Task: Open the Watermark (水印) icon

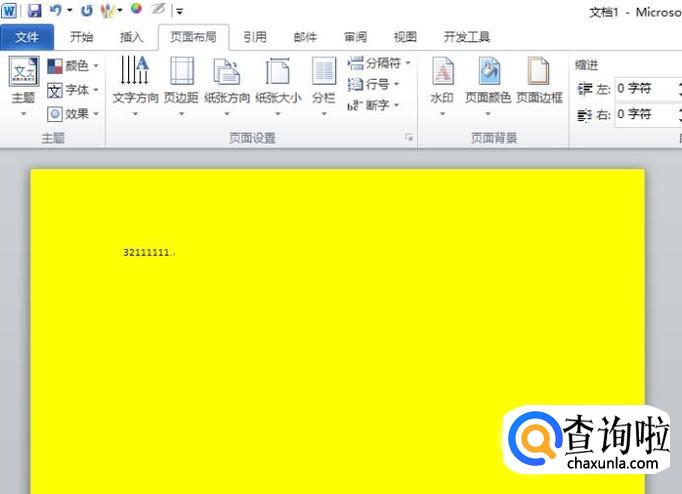Action: point(442,76)
